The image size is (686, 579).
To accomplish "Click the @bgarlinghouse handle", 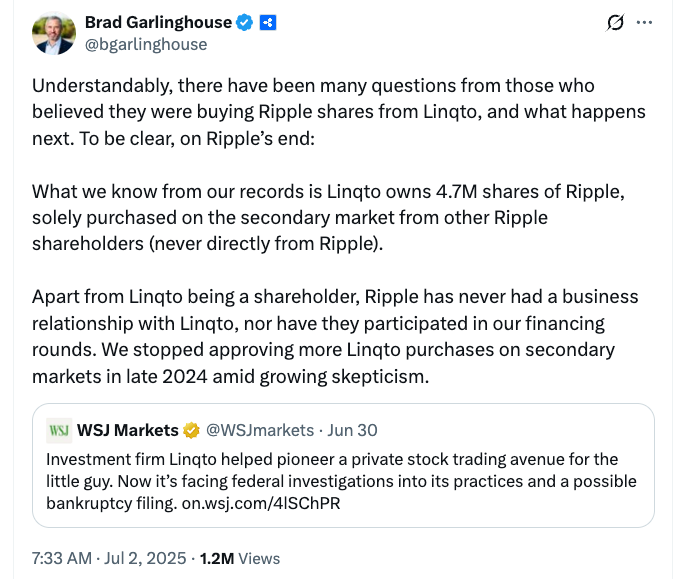I will pos(146,44).
